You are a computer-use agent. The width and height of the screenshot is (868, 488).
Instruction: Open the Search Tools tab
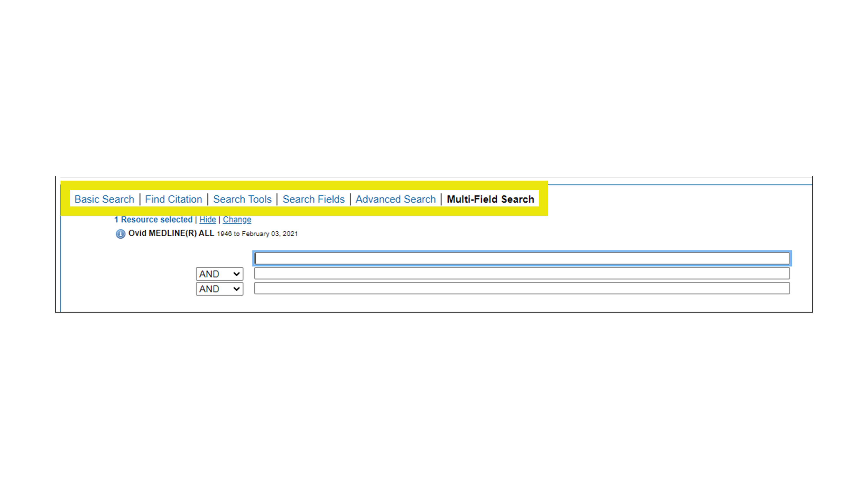242,199
